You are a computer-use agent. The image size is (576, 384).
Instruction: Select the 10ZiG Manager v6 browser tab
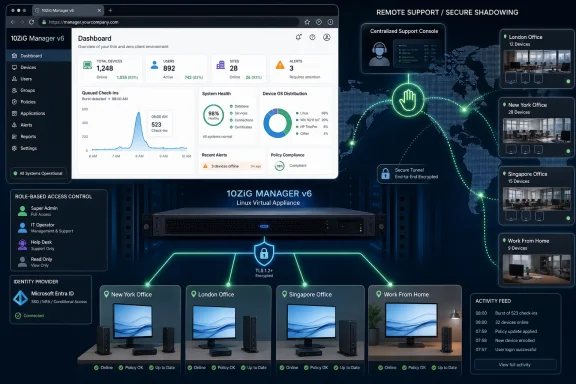pos(68,11)
